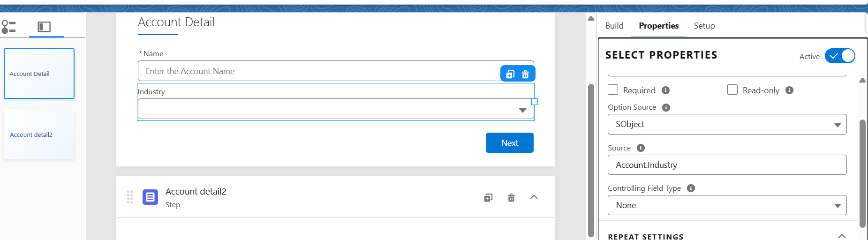Collapse the Account detail2 step
Image resolution: width=868 pixels, height=240 pixels.
534,197
